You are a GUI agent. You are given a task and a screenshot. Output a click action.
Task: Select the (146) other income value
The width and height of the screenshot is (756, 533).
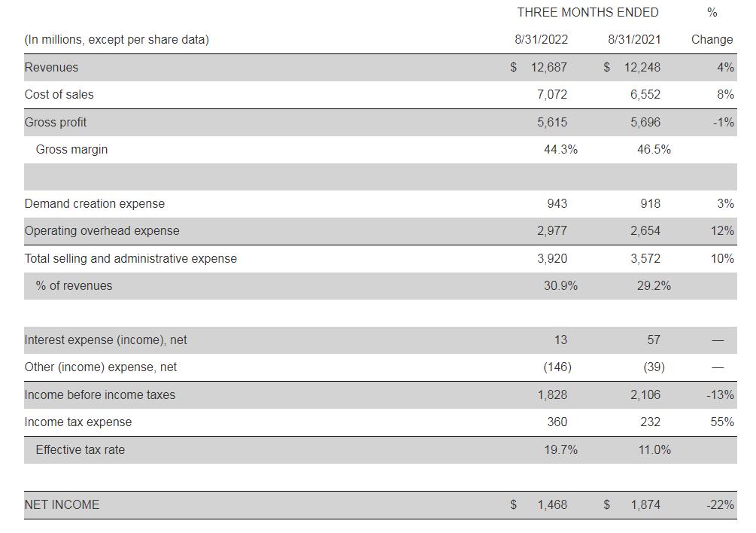coord(557,367)
